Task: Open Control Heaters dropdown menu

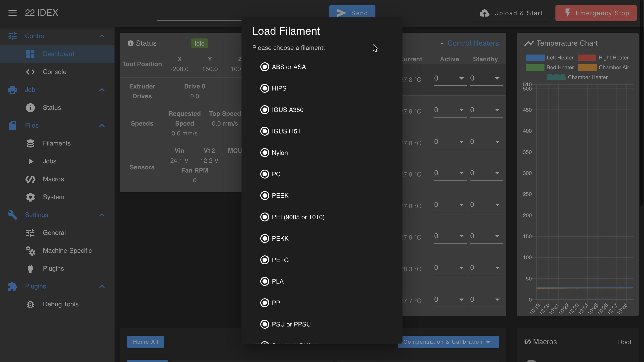Action: [x=469, y=44]
